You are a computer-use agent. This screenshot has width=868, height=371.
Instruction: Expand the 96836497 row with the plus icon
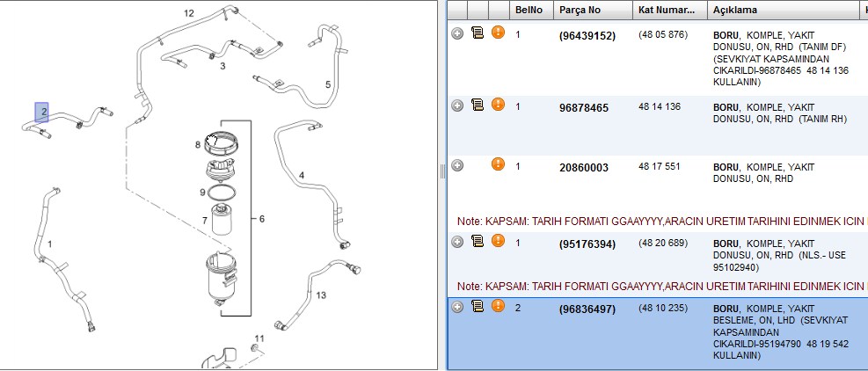[x=457, y=307]
